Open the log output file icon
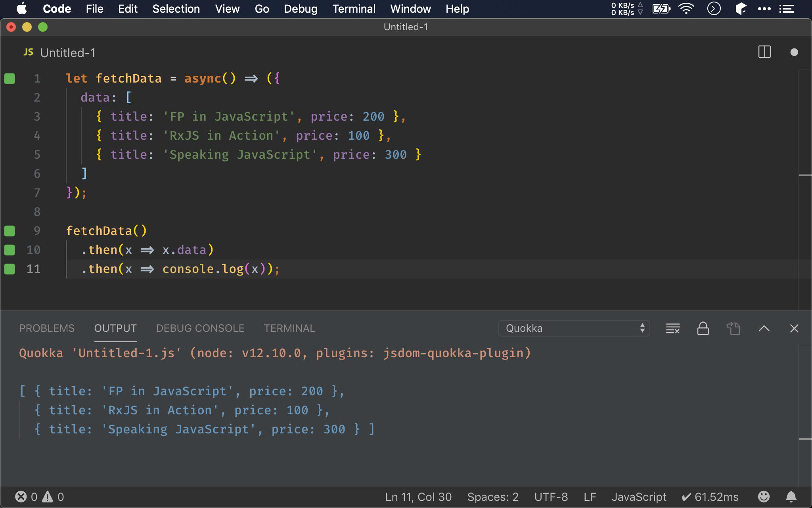This screenshot has width=812, height=508. [733, 329]
